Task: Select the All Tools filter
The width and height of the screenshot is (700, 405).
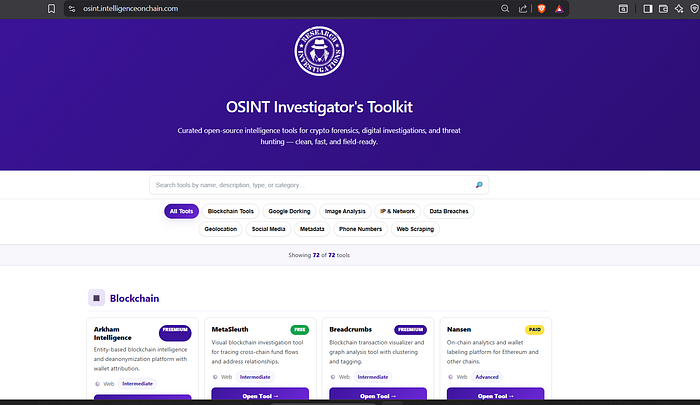Action: (181, 211)
